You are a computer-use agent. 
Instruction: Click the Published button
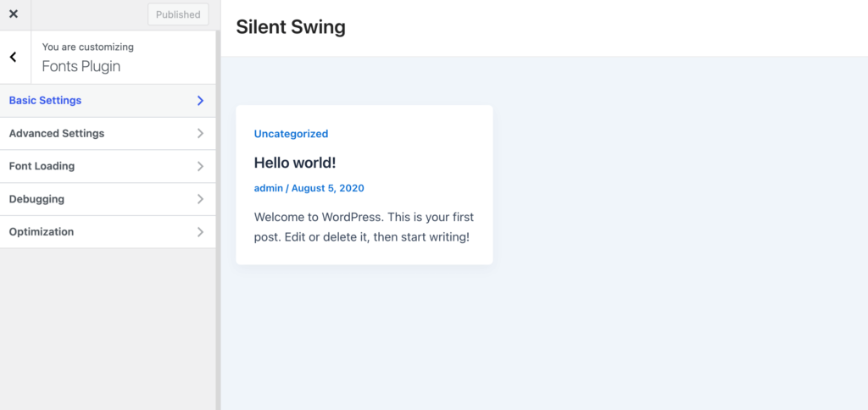point(178,14)
